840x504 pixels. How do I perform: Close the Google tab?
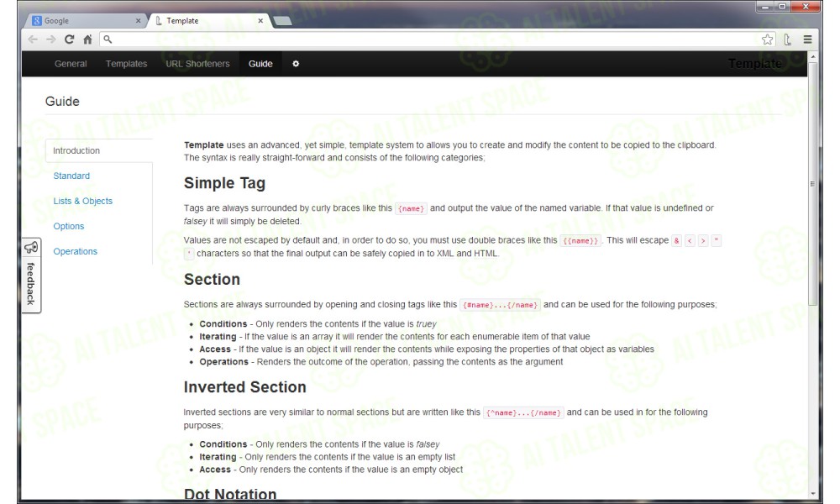click(139, 20)
